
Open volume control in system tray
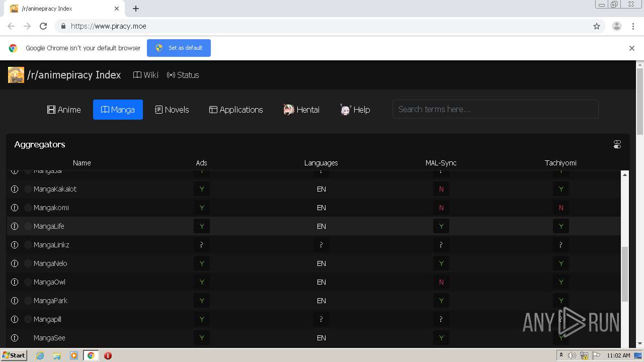click(572, 355)
